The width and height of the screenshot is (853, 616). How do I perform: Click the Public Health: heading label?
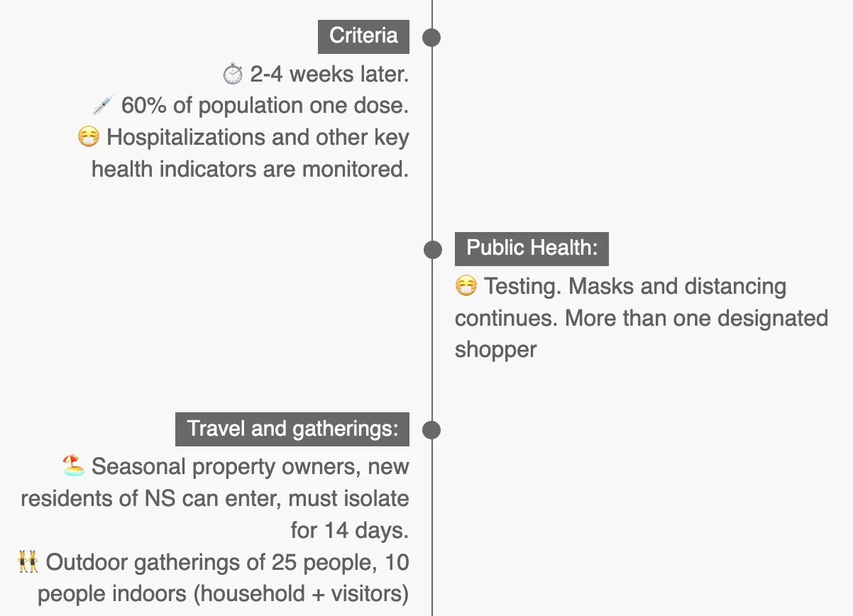click(x=532, y=248)
